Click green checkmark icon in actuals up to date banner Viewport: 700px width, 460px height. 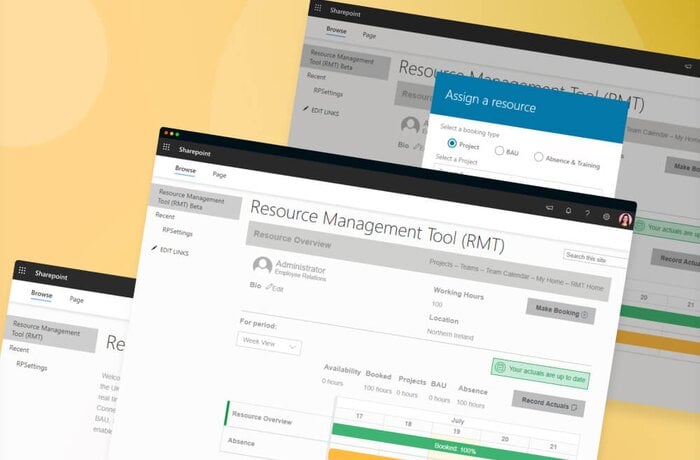click(x=500, y=368)
